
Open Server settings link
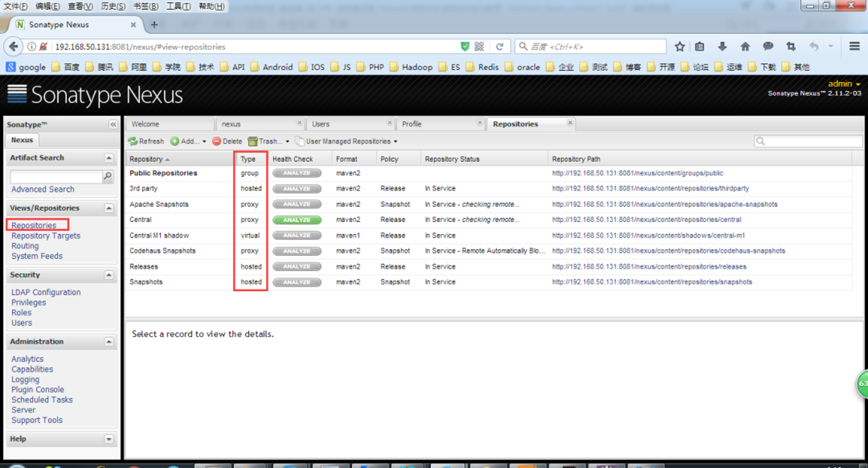(x=23, y=410)
